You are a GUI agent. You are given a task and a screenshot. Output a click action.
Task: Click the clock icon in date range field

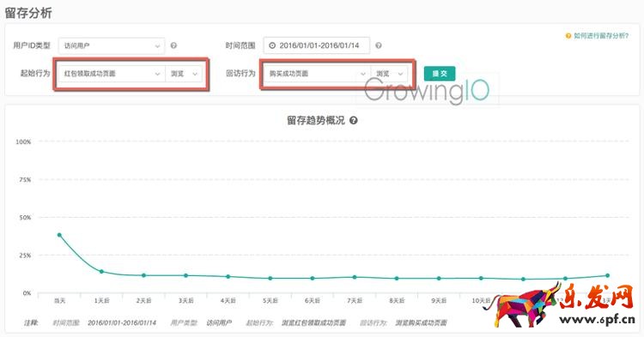click(272, 45)
